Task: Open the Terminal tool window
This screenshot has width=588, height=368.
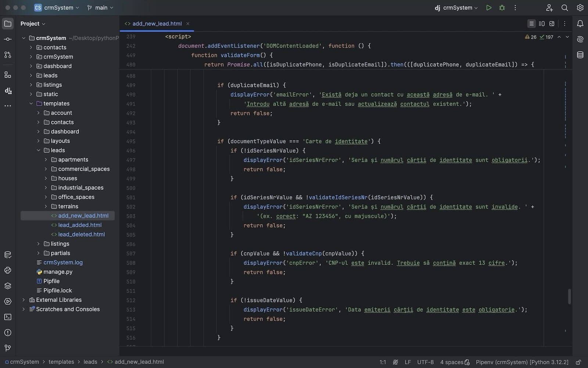Action: point(8,317)
